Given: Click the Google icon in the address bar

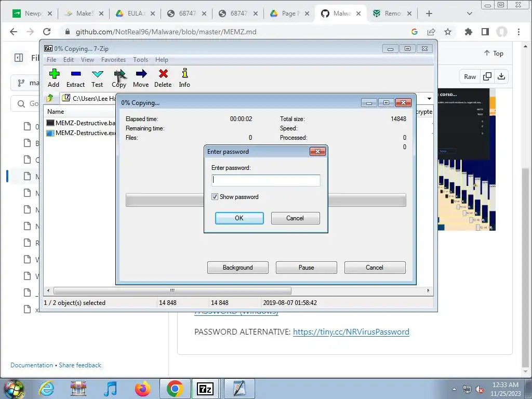Looking at the screenshot, I should (414, 32).
